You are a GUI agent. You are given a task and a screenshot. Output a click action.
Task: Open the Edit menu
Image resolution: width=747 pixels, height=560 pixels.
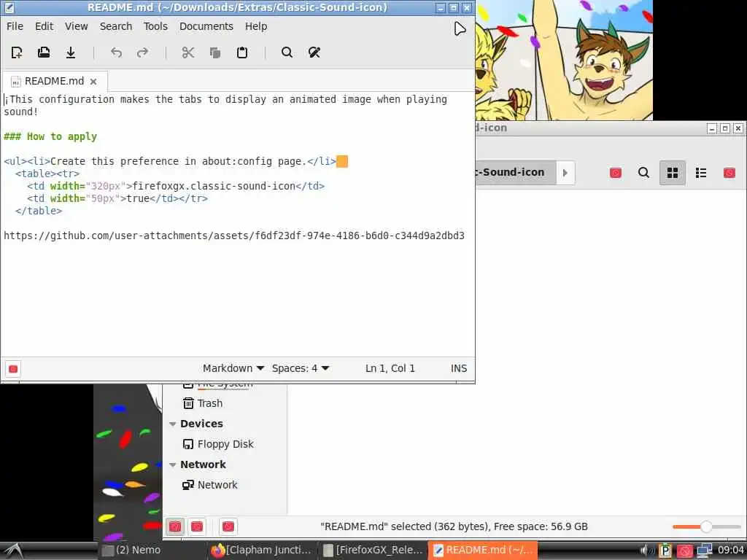(x=44, y=26)
